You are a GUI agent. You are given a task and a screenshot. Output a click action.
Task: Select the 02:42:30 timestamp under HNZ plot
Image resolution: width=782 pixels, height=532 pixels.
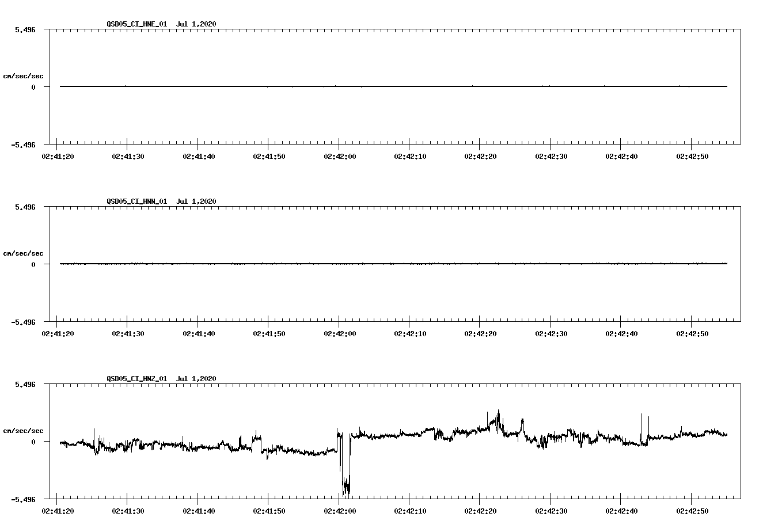click(x=551, y=511)
